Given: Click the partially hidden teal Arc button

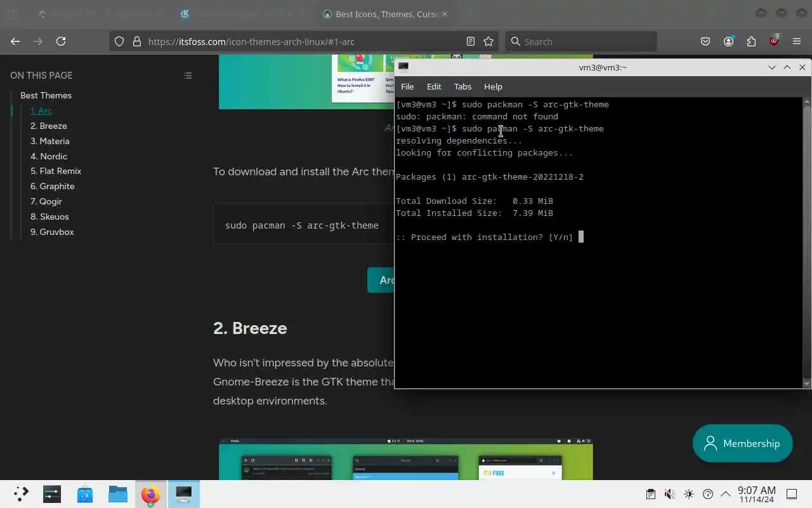Looking at the screenshot, I should coord(381,280).
